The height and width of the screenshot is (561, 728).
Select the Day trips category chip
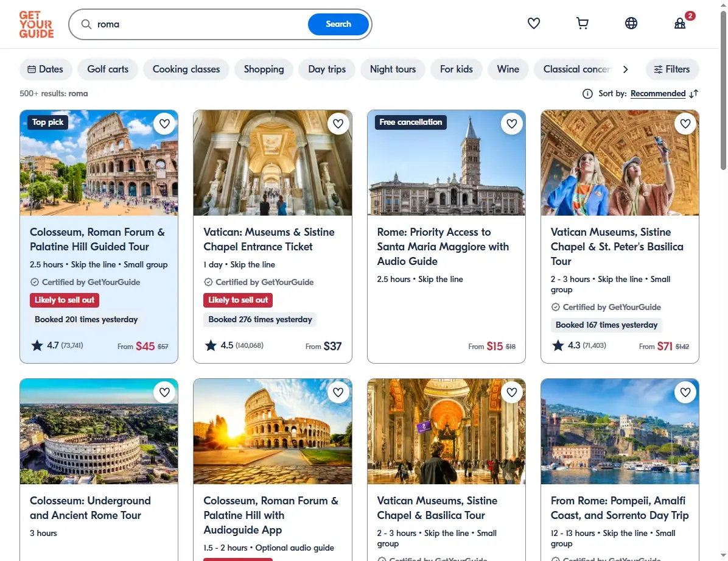tap(327, 69)
